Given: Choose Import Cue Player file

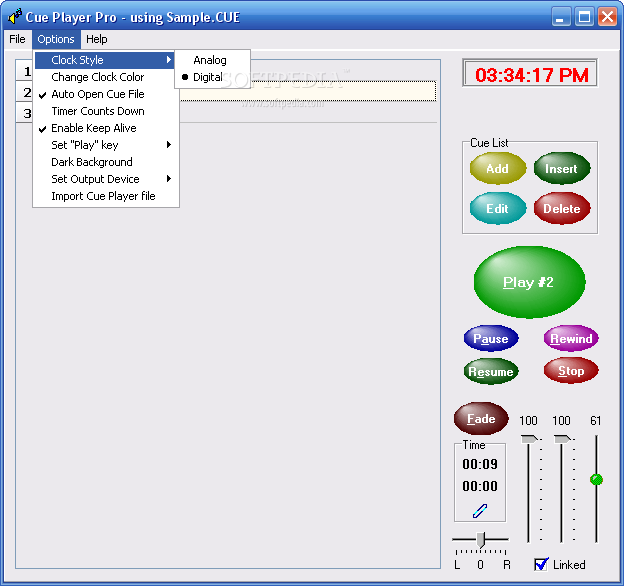Looking at the screenshot, I should click(105, 196).
